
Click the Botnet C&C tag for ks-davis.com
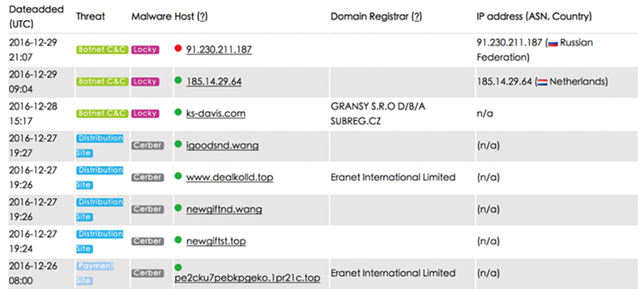[x=102, y=113]
